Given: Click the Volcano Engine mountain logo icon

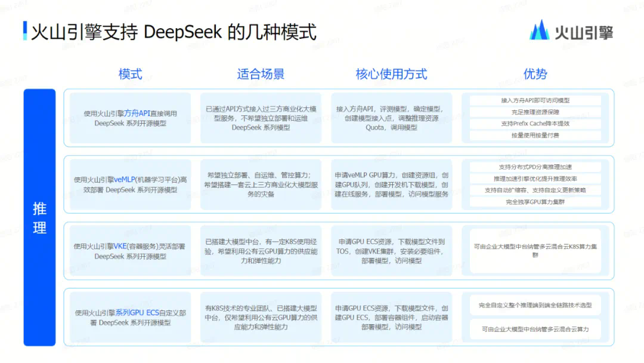Looking at the screenshot, I should (x=539, y=30).
